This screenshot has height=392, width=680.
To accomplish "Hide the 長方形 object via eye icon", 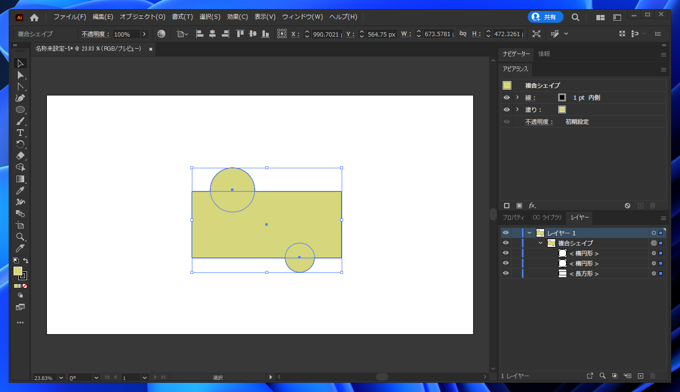I will [506, 273].
